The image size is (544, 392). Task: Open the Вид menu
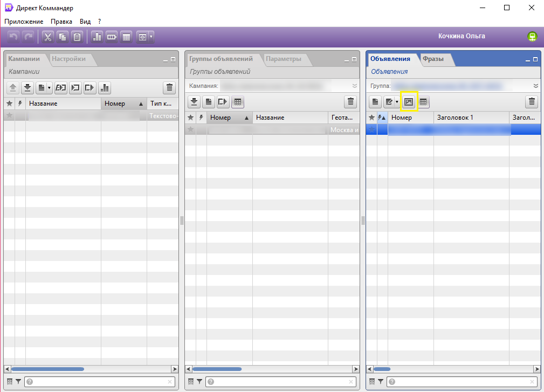85,22
